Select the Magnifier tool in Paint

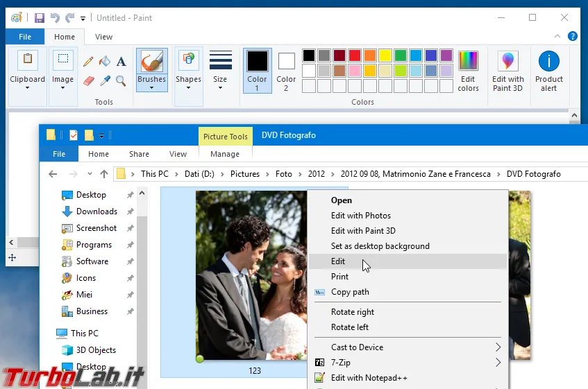121,80
